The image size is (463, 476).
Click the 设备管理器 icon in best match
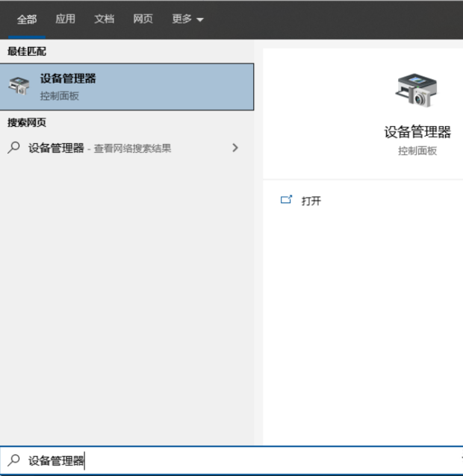(x=19, y=86)
